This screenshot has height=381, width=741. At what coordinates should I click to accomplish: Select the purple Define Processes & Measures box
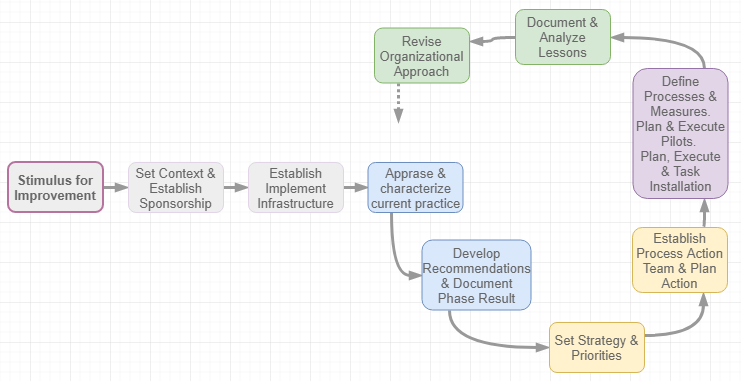pos(681,133)
